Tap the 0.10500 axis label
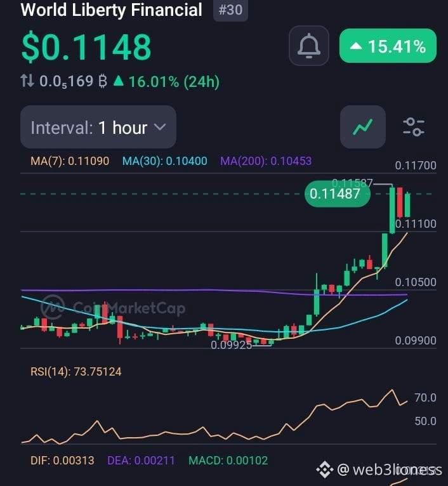The image size is (448, 486). pyautogui.click(x=416, y=282)
